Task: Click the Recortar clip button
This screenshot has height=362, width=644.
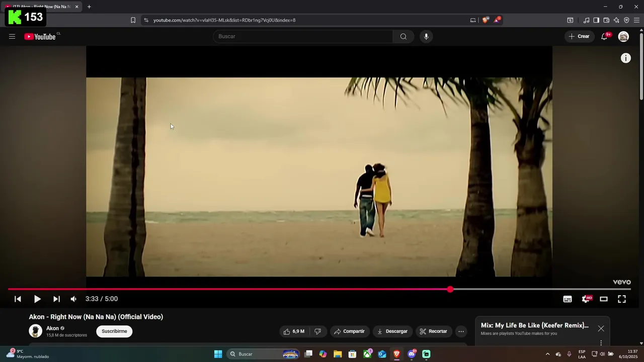Action: (x=433, y=331)
